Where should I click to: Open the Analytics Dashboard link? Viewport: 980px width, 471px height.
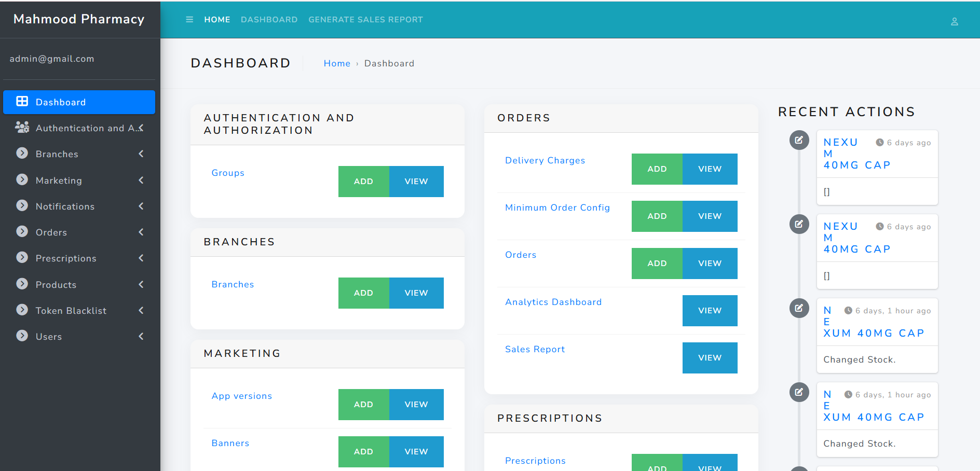click(553, 302)
